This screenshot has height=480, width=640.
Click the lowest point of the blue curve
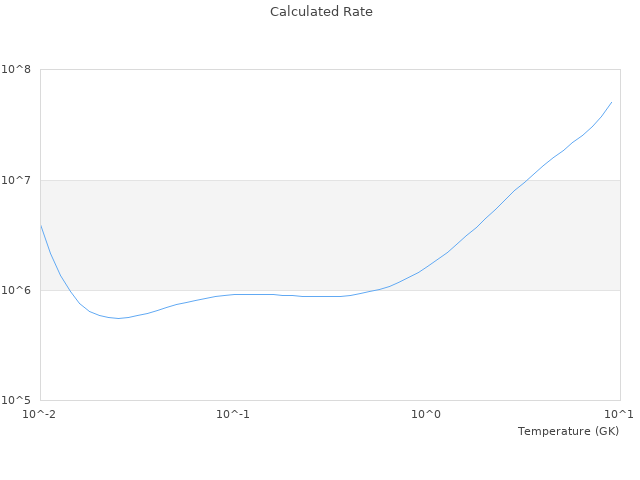point(118,318)
